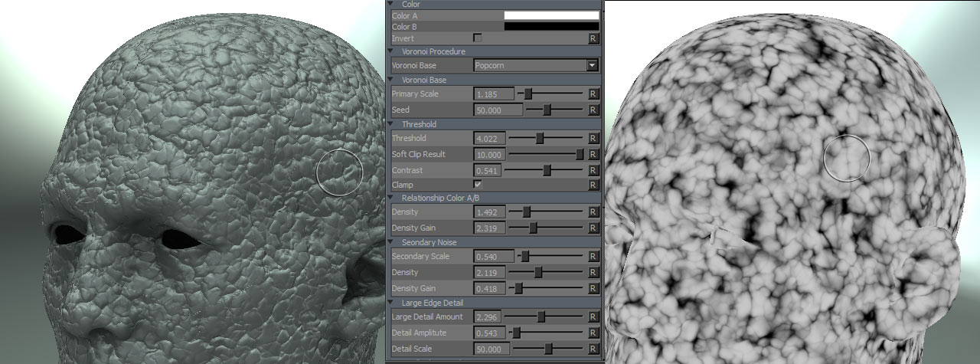This screenshot has width=980, height=364.
Task: Open the Color B black swatch
Action: tap(551, 27)
